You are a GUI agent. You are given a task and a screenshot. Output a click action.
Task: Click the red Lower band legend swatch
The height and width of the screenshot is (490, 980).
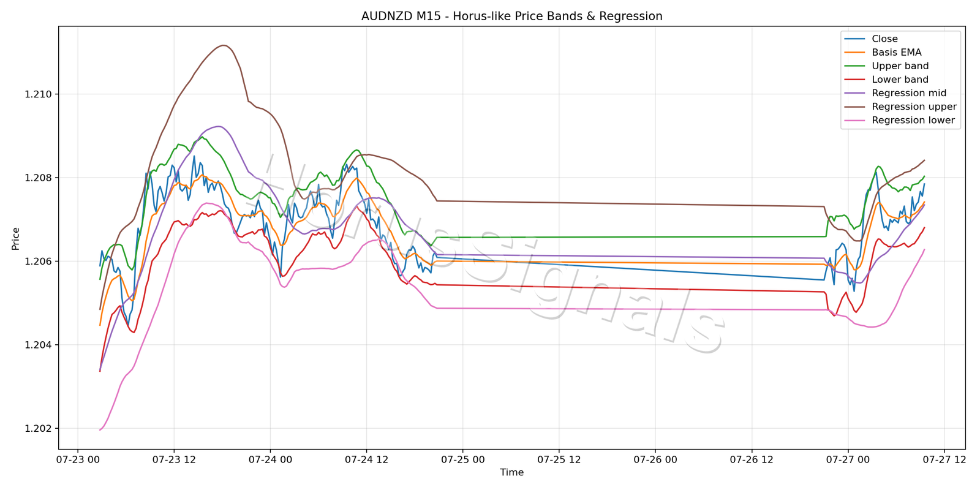[x=854, y=80]
